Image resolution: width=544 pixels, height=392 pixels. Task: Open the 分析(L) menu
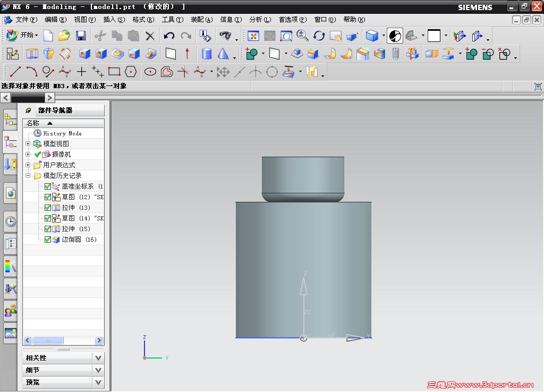(x=259, y=20)
